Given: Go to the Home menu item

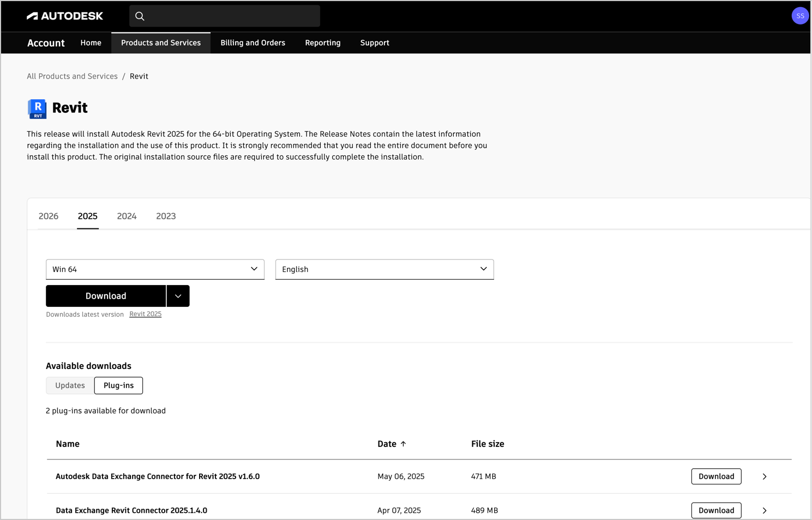Looking at the screenshot, I should point(91,43).
